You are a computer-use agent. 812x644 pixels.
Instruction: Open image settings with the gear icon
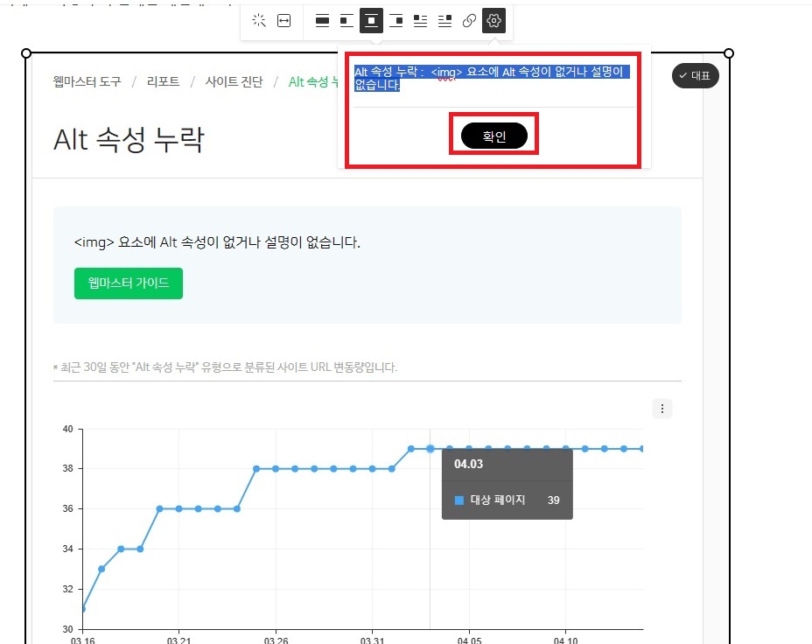pyautogui.click(x=493, y=20)
